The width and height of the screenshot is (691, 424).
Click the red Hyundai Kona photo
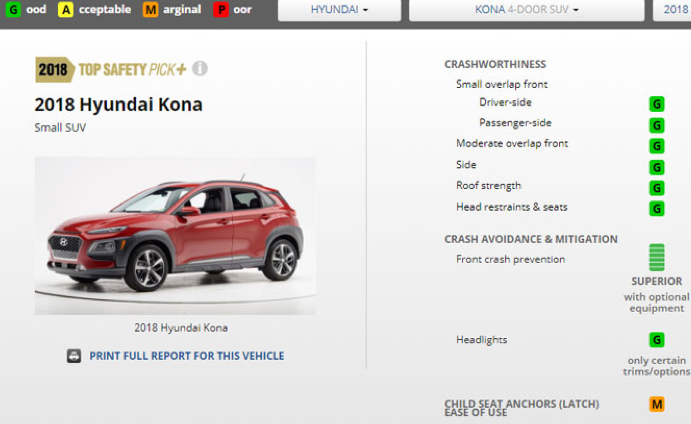point(175,235)
